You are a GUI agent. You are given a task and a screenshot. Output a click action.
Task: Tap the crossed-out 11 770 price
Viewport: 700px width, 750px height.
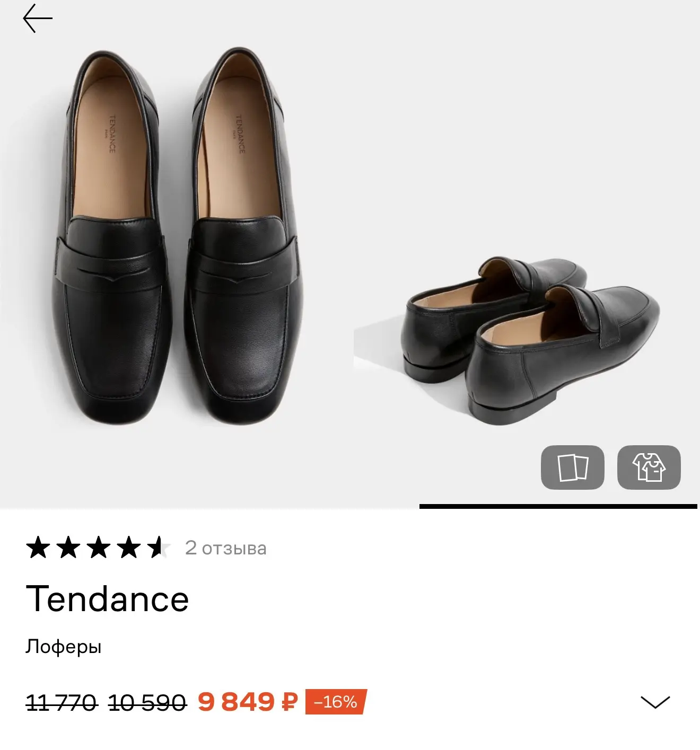pos(61,703)
